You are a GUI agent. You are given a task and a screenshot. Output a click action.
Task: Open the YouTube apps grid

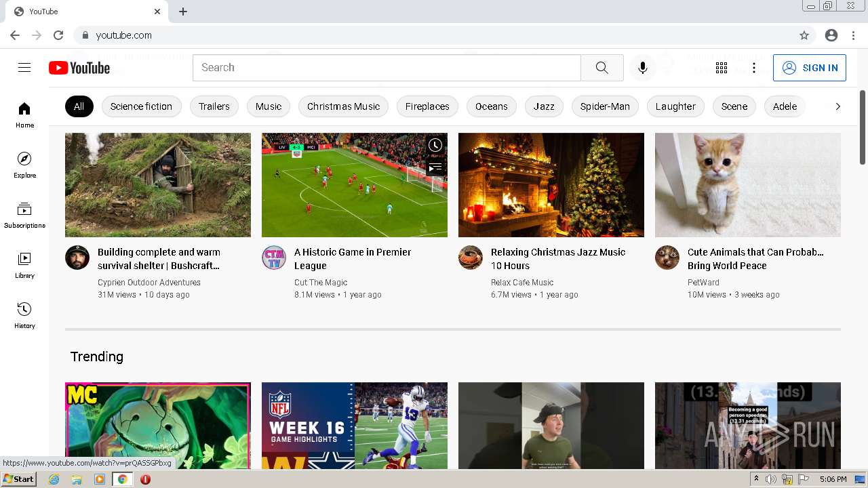coord(722,68)
